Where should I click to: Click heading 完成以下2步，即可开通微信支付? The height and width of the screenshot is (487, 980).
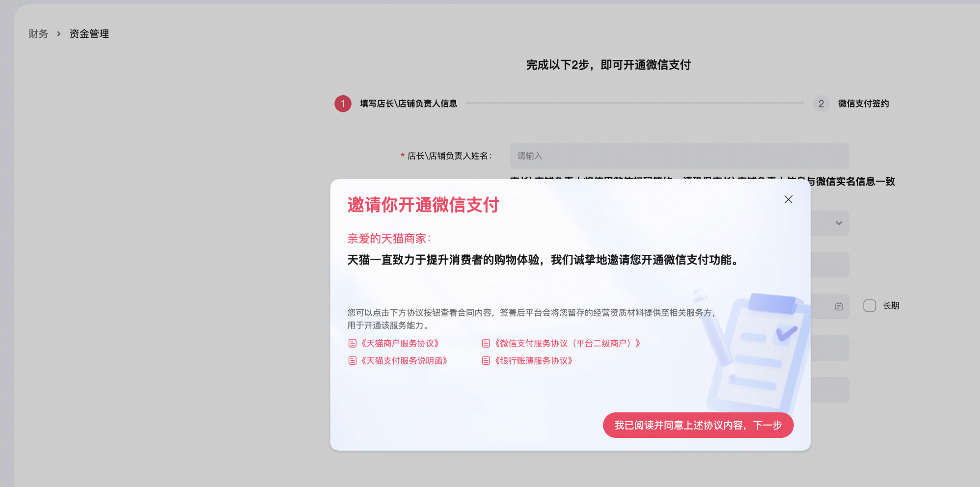coord(608,65)
